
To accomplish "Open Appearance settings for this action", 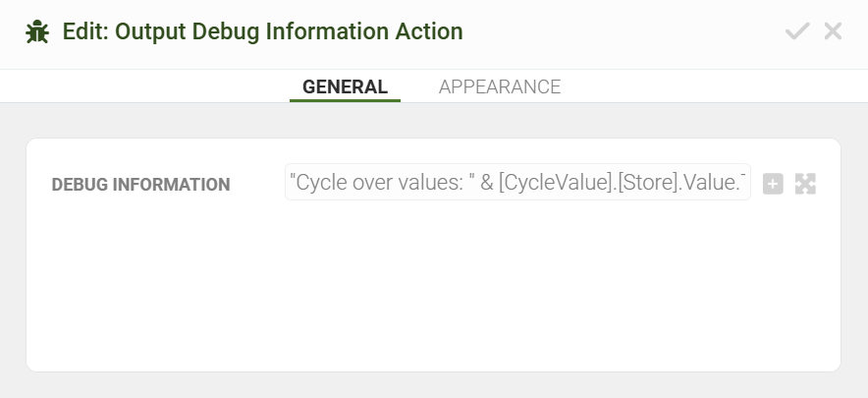I will tap(500, 86).
